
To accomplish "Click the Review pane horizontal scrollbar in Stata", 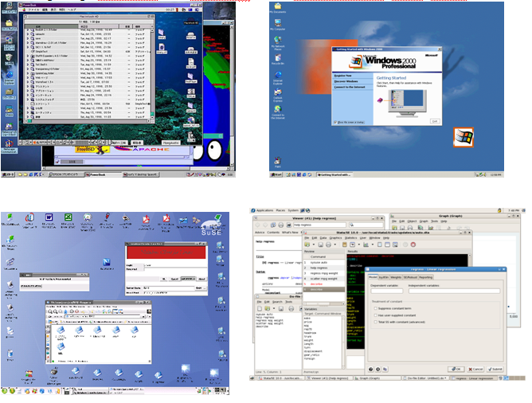I will pos(323,304).
